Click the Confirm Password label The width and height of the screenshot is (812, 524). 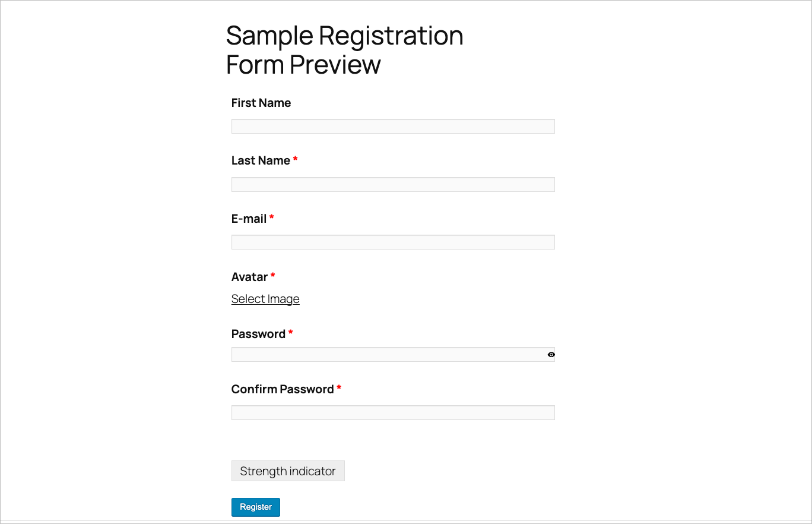tap(281, 389)
